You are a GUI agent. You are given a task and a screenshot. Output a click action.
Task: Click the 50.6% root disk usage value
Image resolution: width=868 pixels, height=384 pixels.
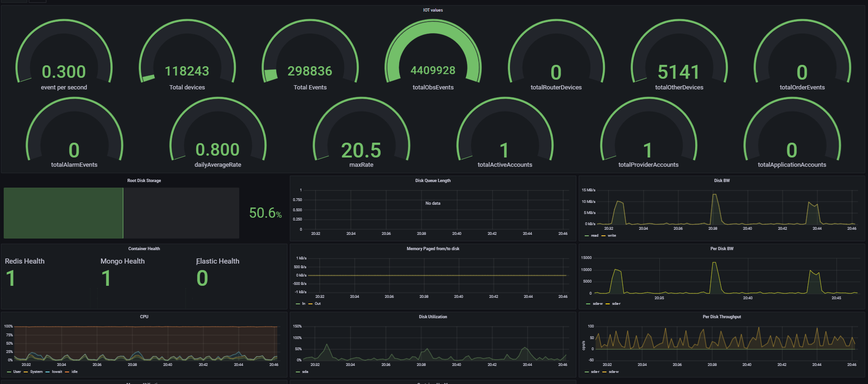[x=266, y=213]
